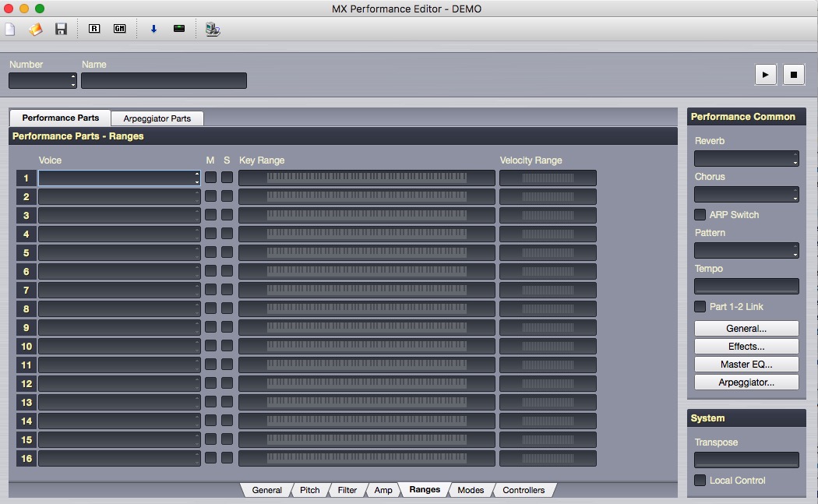Open the computer MIDI setup icon
818x504 pixels.
tap(213, 30)
